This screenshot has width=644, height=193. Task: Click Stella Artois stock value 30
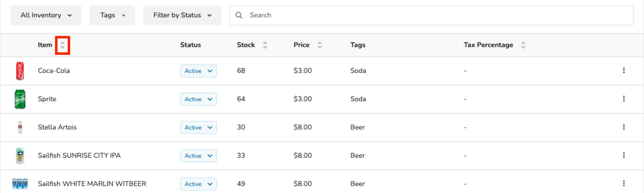point(241,127)
